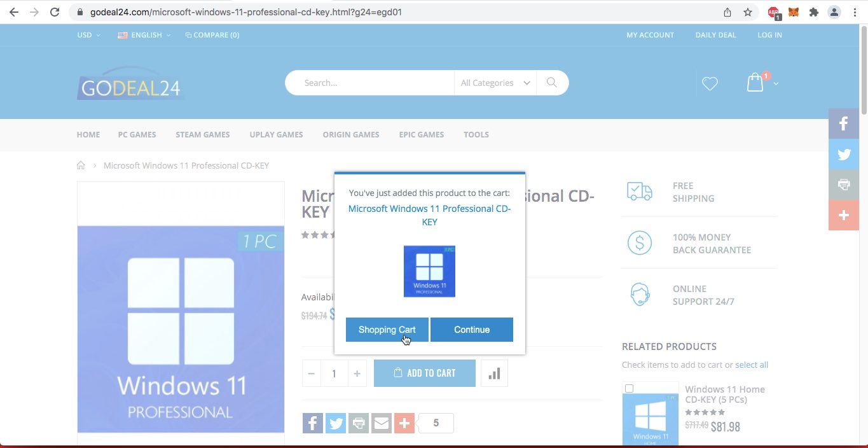The width and height of the screenshot is (868, 448).
Task: Increase quantity with plus button
Action: pyautogui.click(x=357, y=374)
